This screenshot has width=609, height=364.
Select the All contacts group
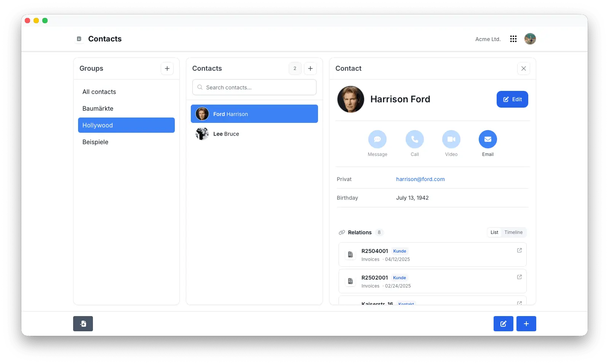(126, 92)
